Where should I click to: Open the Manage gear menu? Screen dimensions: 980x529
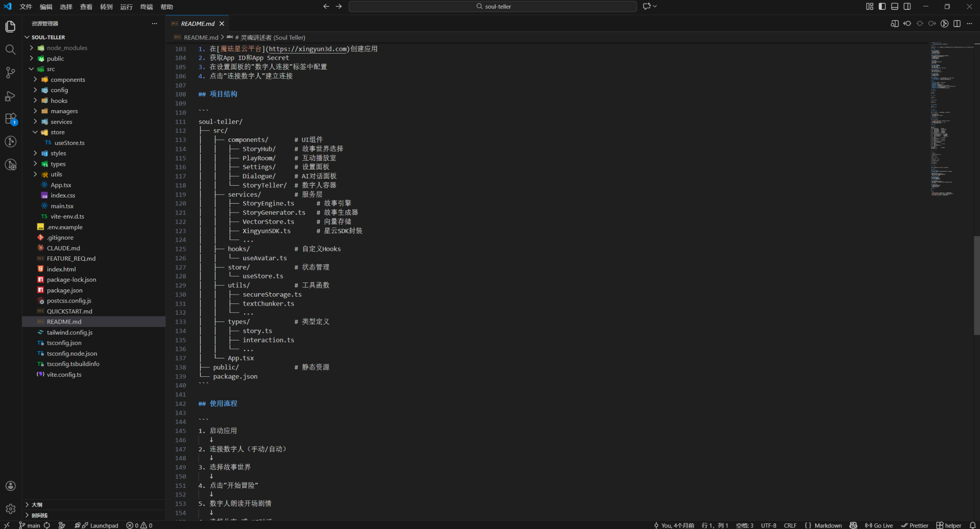click(10, 509)
